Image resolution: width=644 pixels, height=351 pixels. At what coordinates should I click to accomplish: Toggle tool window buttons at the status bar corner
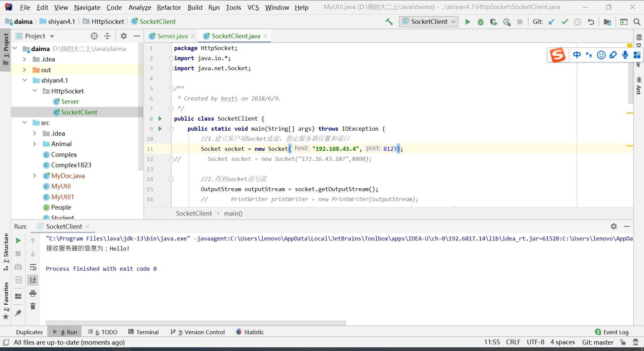(6, 343)
